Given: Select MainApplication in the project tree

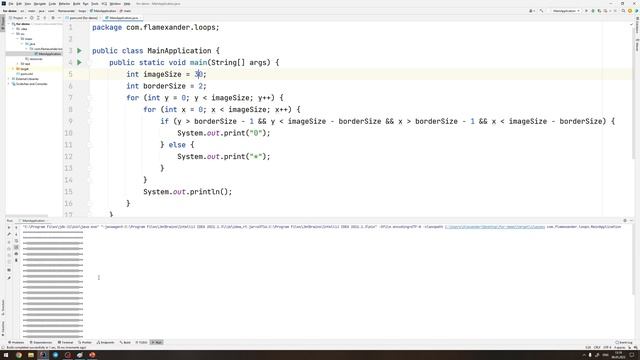Looking at the screenshot, I should point(48,54).
